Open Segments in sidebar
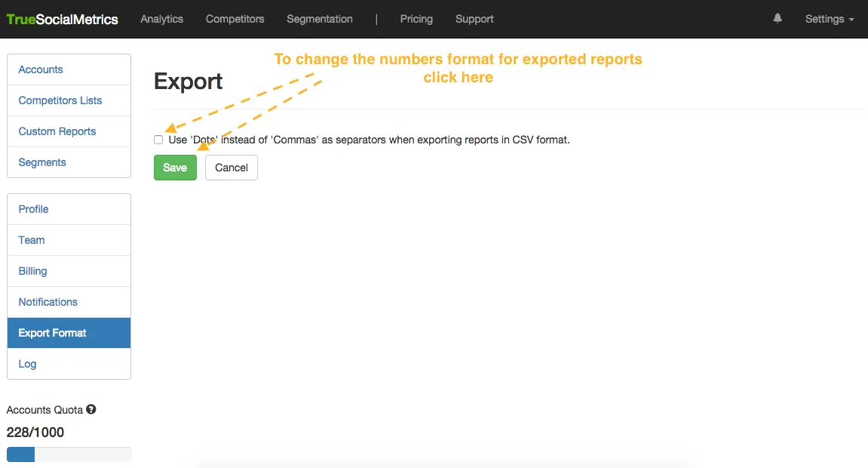The height and width of the screenshot is (468, 868). [x=42, y=162]
